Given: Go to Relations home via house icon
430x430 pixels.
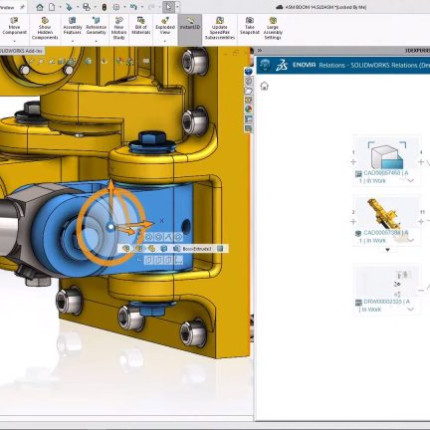Looking at the screenshot, I should (264, 86).
